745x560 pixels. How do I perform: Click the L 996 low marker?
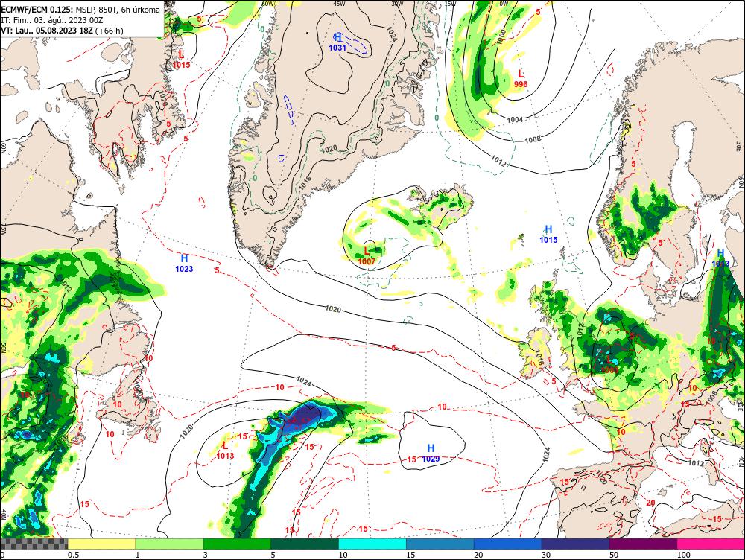pyautogui.click(x=521, y=78)
